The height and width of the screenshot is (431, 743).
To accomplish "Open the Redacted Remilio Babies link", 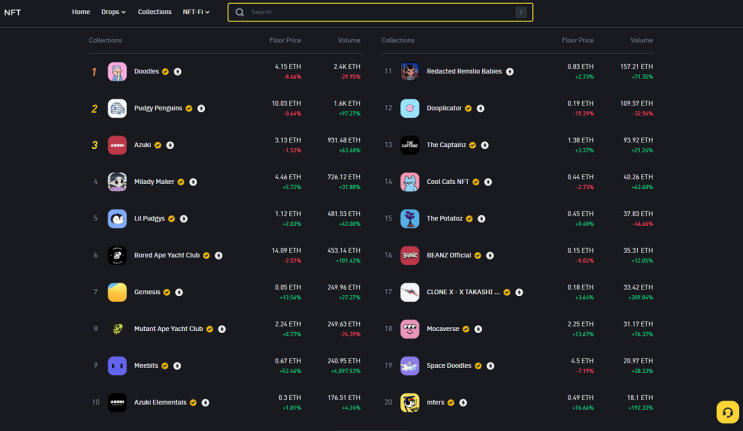I will [464, 72].
